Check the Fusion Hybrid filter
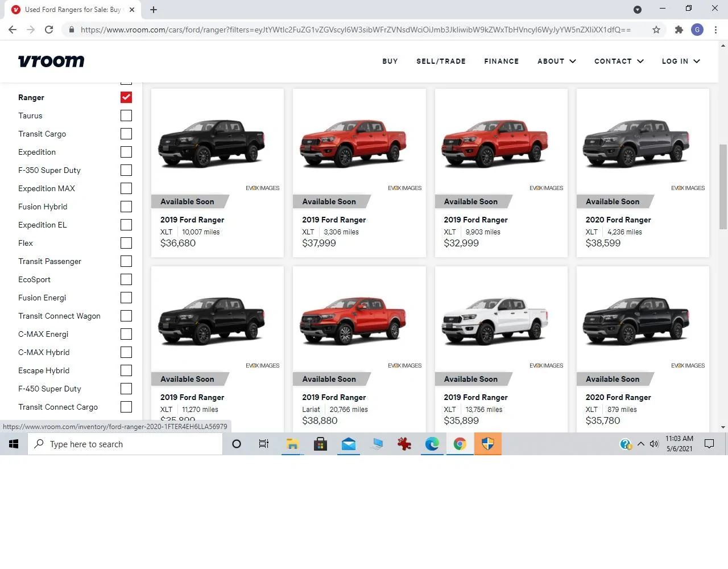The image size is (728, 569). [126, 207]
